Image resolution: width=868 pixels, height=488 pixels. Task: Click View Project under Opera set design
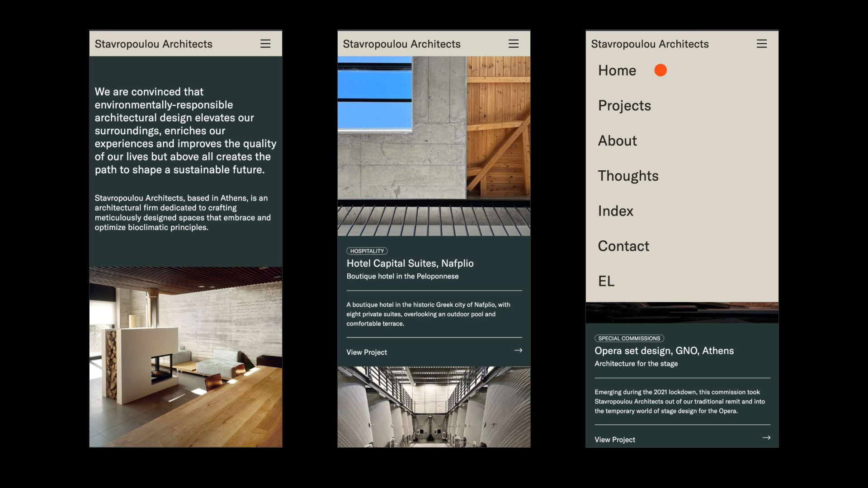615,440
